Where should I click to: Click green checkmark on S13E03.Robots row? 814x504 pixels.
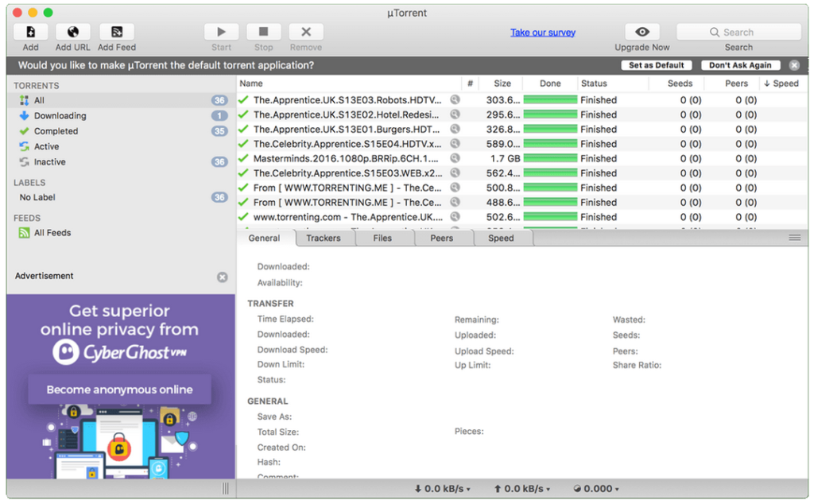(x=243, y=99)
